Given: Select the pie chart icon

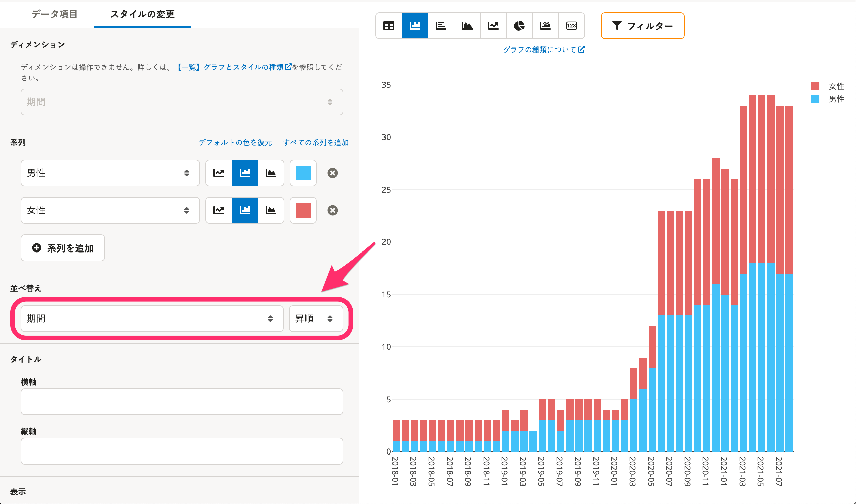Looking at the screenshot, I should tap(519, 26).
